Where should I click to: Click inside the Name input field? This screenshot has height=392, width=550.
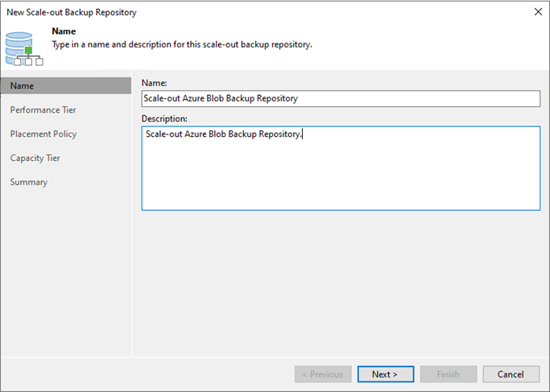tap(341, 98)
